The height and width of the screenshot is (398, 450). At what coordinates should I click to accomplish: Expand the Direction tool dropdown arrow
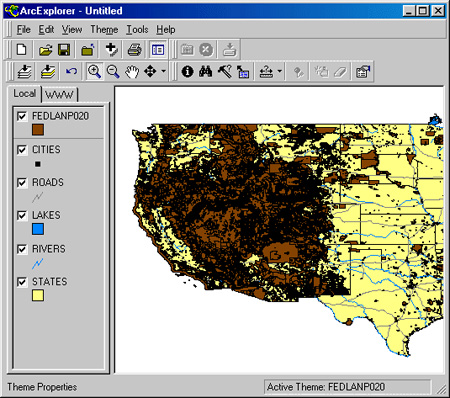(163, 71)
